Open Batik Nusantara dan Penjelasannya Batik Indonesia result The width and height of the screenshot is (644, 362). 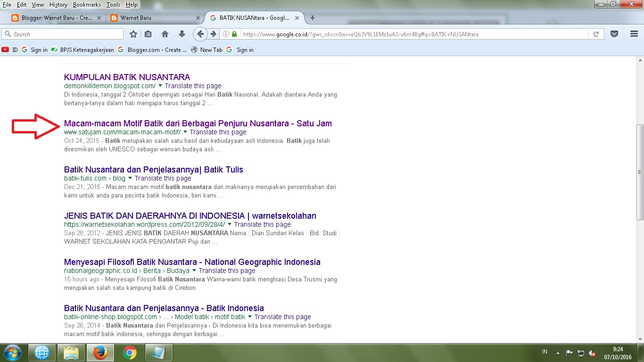164,308
